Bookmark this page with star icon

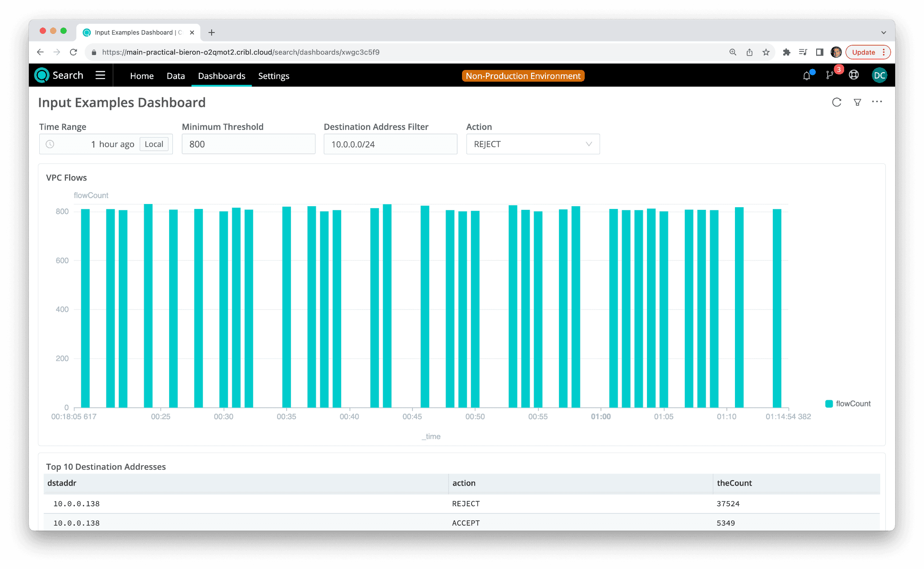click(766, 52)
